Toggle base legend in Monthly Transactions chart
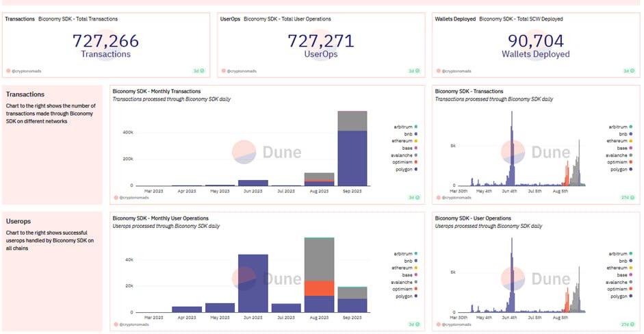The width and height of the screenshot is (644, 334). point(410,148)
